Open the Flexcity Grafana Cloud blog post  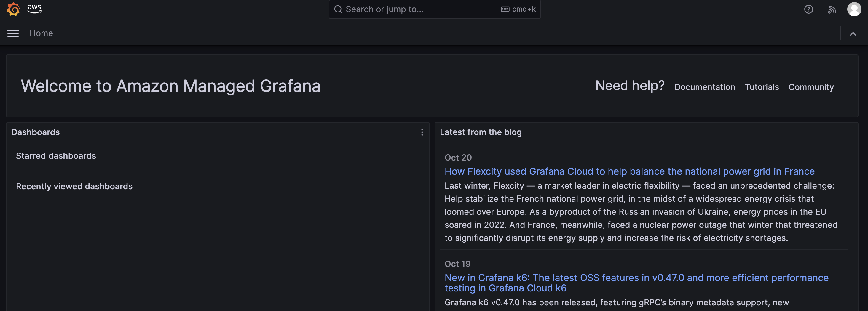tap(629, 171)
